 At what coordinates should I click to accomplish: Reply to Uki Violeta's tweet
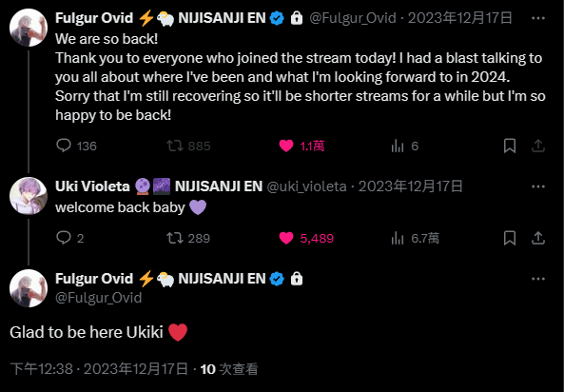[x=70, y=238]
